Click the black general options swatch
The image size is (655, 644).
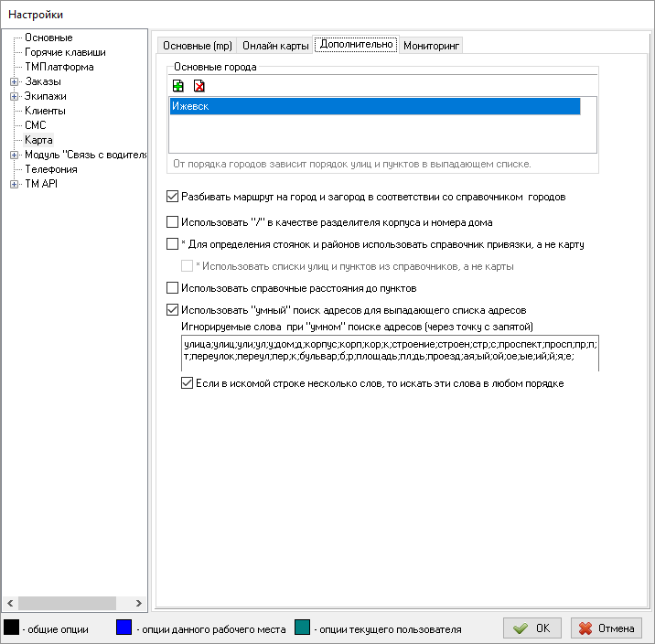coord(12,628)
